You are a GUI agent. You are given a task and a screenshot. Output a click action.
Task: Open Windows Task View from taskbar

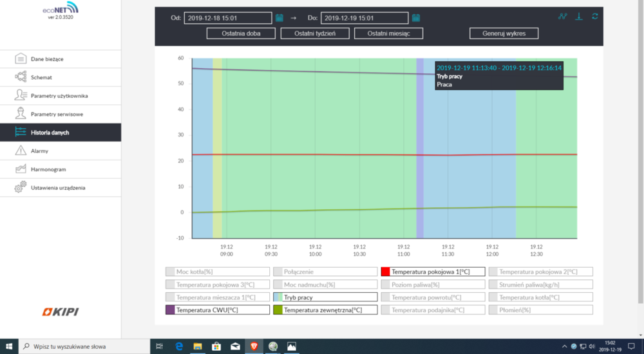159,346
